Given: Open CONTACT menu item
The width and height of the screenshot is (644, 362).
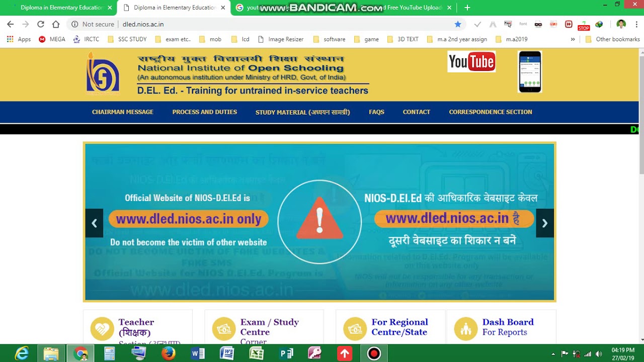Looking at the screenshot, I should coord(417,112).
